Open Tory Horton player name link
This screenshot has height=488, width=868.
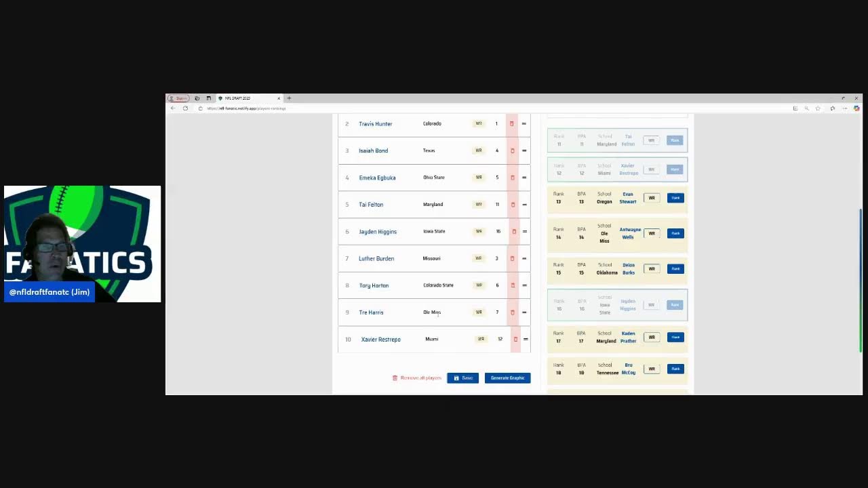(374, 285)
